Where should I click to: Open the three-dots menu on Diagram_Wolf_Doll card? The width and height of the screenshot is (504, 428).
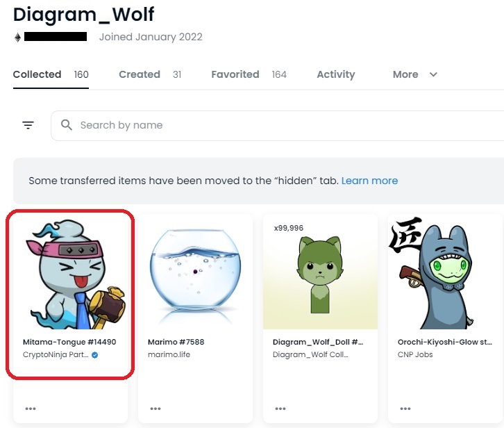(280, 409)
